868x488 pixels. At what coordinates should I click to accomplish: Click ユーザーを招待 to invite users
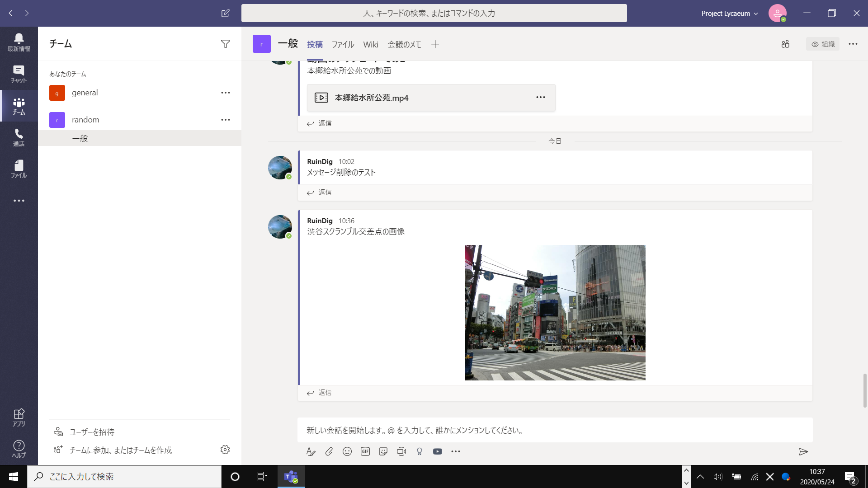(92, 432)
